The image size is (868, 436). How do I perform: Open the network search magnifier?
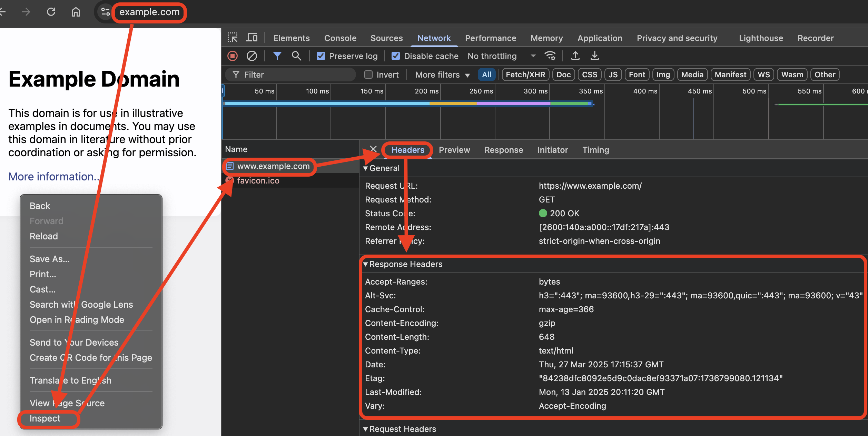[x=296, y=56]
